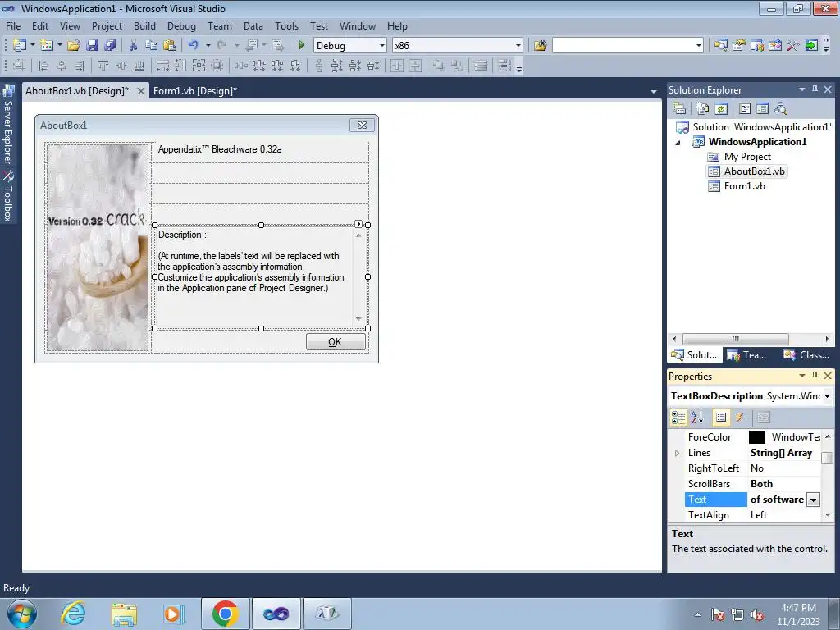The image size is (840, 630).
Task: Start debugging with the green play icon
Action: (302, 46)
